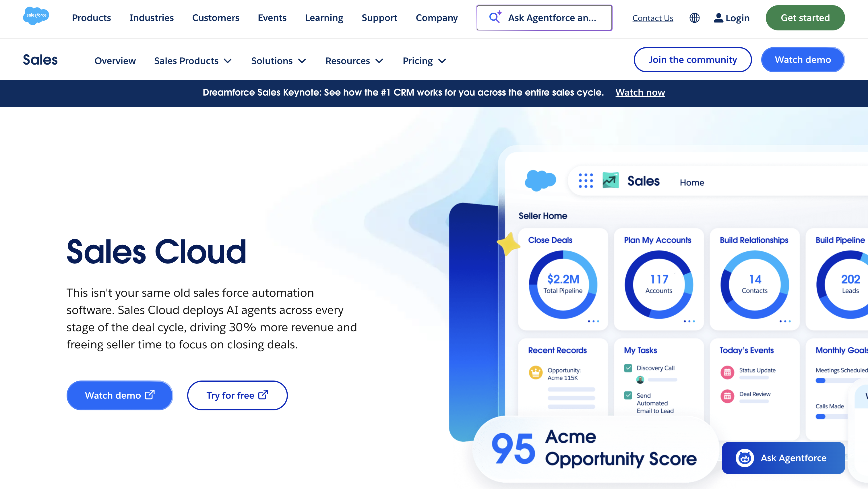The height and width of the screenshot is (489, 868).
Task: Click the Watch now banner link
Action: click(640, 93)
